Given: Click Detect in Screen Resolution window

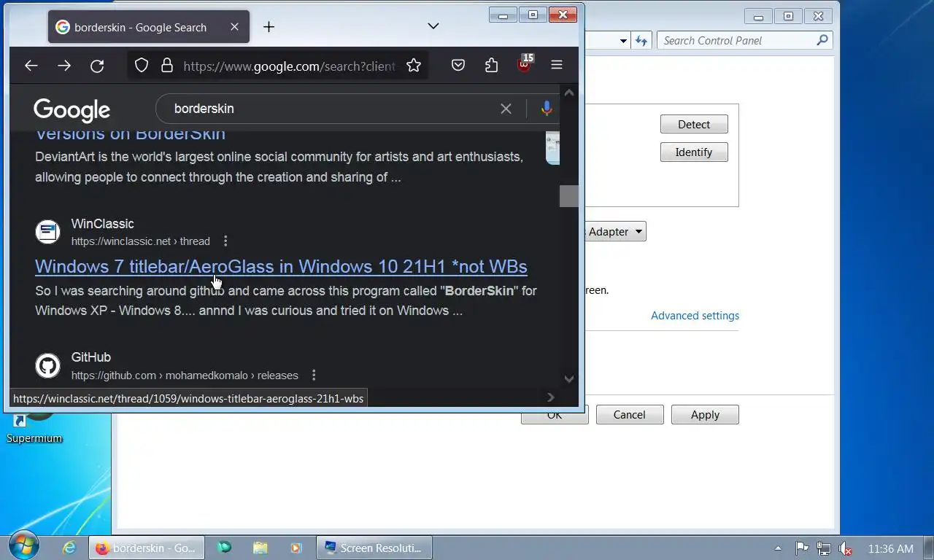Looking at the screenshot, I should (x=694, y=125).
